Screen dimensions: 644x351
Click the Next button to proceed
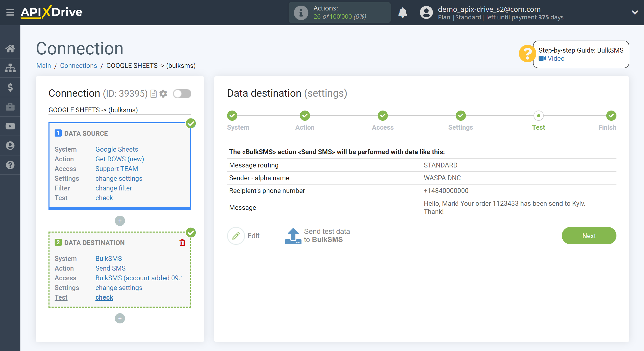(x=589, y=236)
